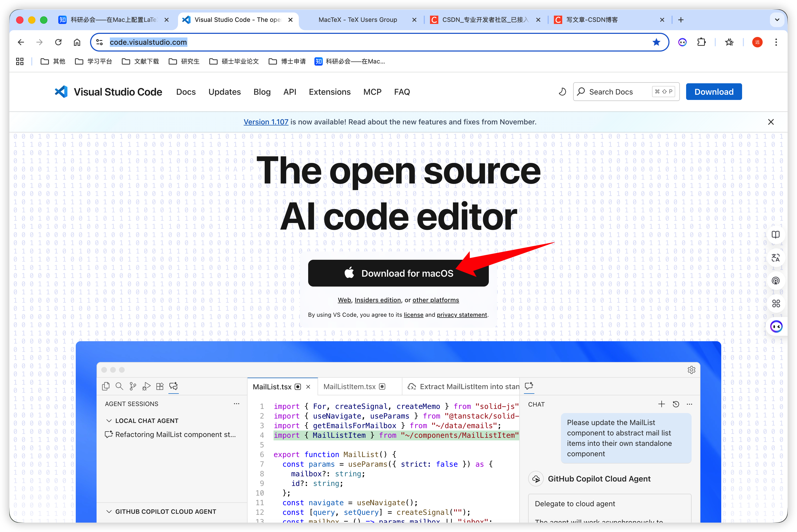Image resolution: width=797 pixels, height=532 pixels.
Task: Open the Docs navigation item
Action: (x=186, y=92)
